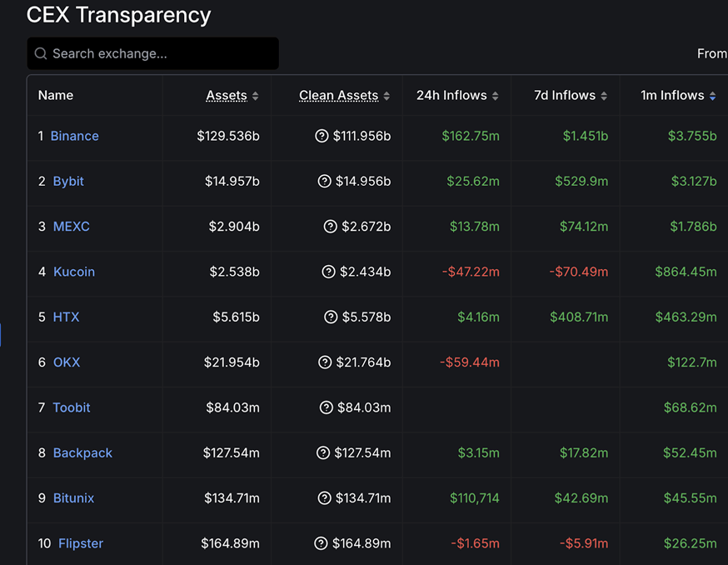This screenshot has width=728, height=565.
Task: Click the help icon beside OKX clean assets
Action: click(x=325, y=362)
